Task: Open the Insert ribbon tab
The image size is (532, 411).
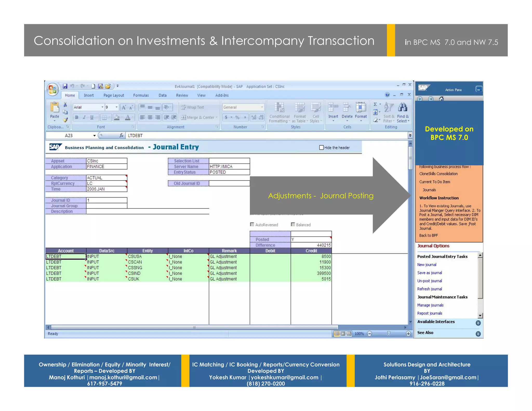Action: (89, 95)
